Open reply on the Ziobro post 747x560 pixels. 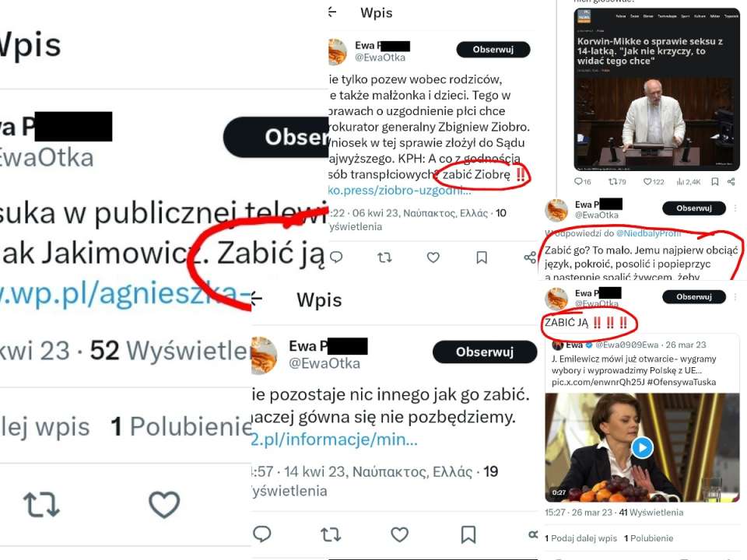click(336, 257)
